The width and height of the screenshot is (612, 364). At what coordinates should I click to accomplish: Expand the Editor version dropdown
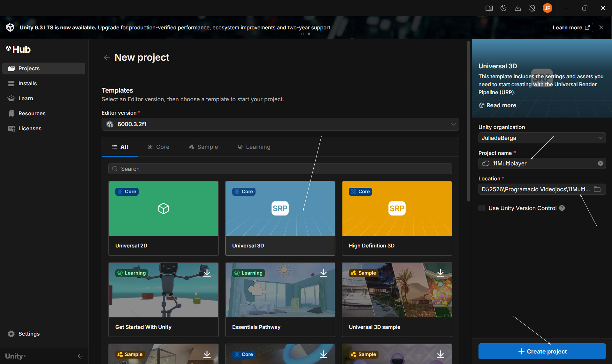(x=280, y=124)
